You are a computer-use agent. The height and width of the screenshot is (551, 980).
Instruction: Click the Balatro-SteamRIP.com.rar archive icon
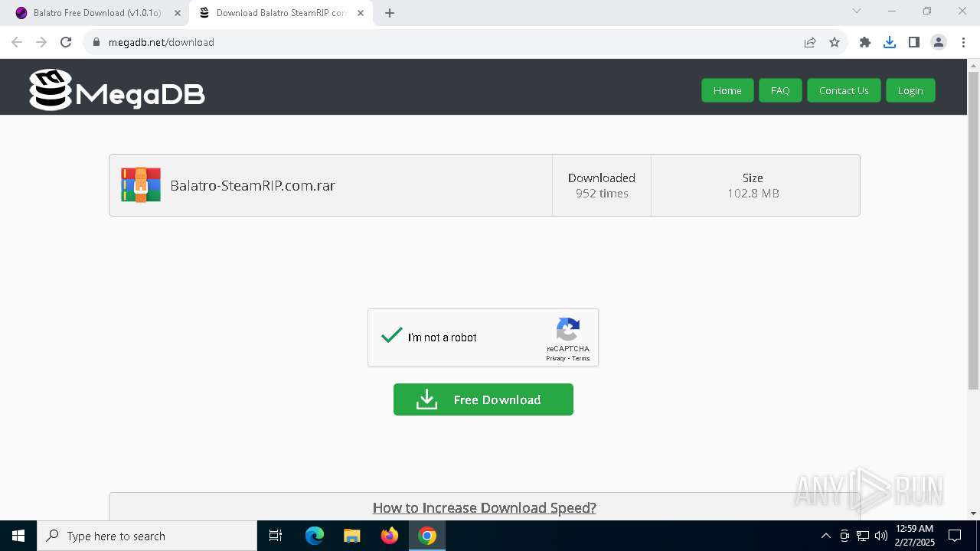tap(141, 185)
